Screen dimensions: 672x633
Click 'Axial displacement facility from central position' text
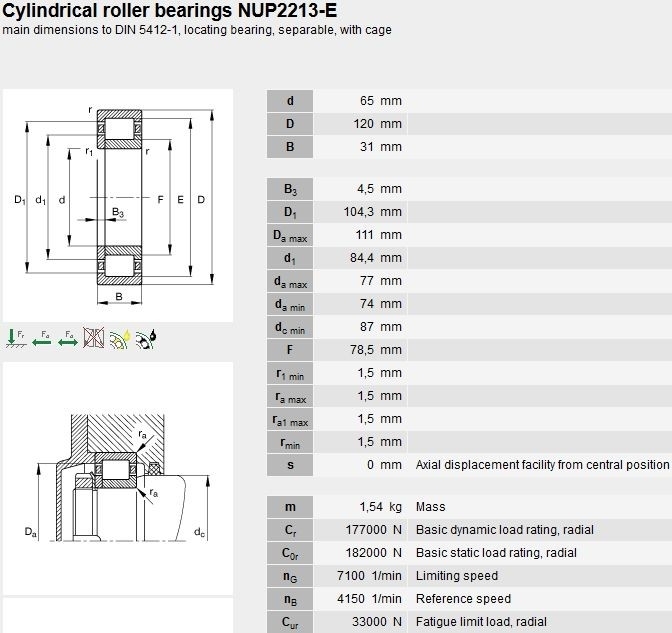(543, 465)
